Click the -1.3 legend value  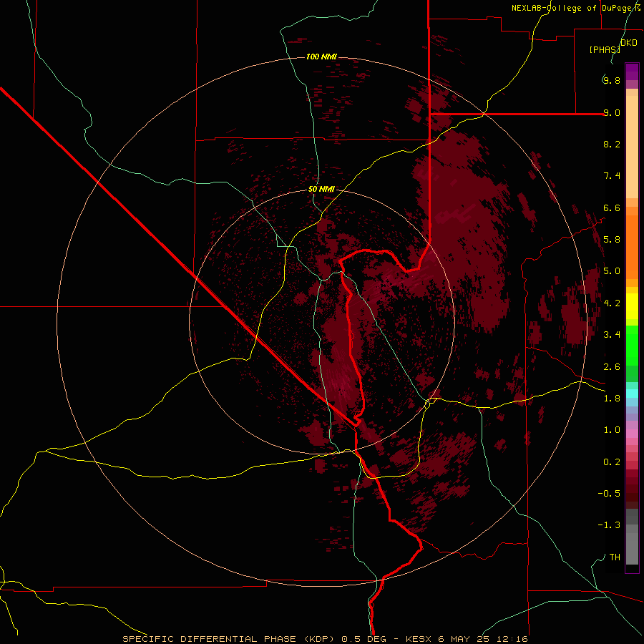609,525
